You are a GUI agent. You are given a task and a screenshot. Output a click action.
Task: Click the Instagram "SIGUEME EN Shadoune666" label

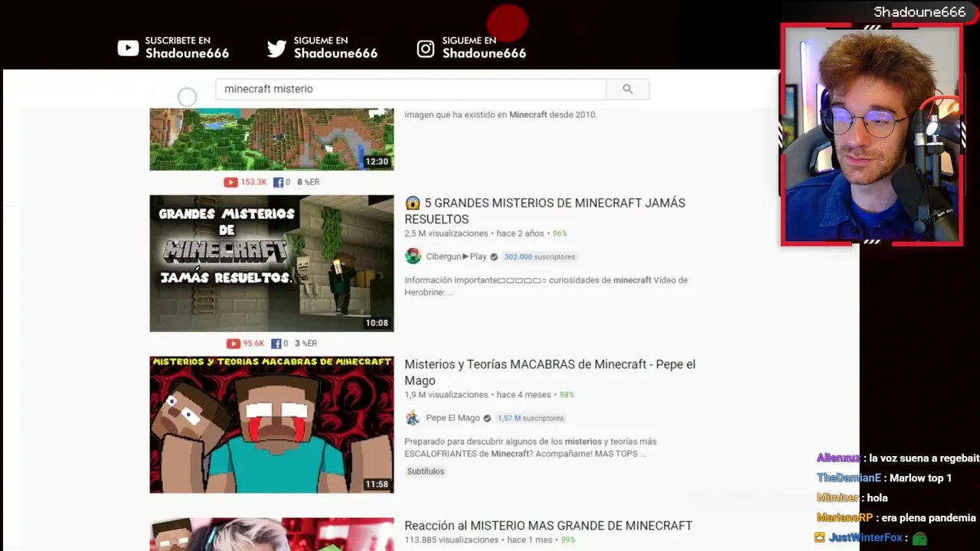tap(484, 47)
